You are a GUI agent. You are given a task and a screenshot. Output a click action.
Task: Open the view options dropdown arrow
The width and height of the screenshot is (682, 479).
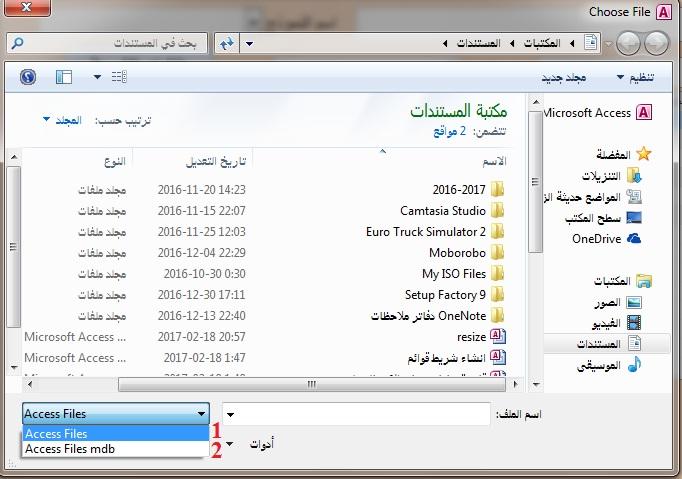pyautogui.click(x=97, y=77)
